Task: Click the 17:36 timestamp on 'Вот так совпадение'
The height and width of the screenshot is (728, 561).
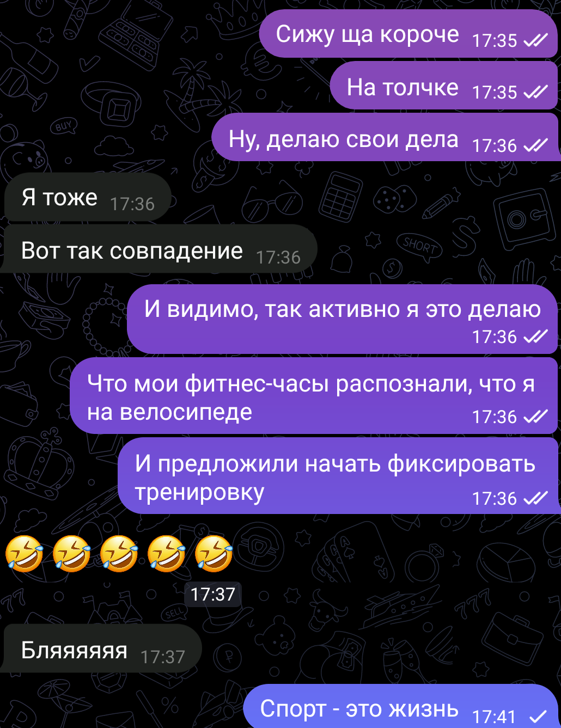Action: click(278, 257)
